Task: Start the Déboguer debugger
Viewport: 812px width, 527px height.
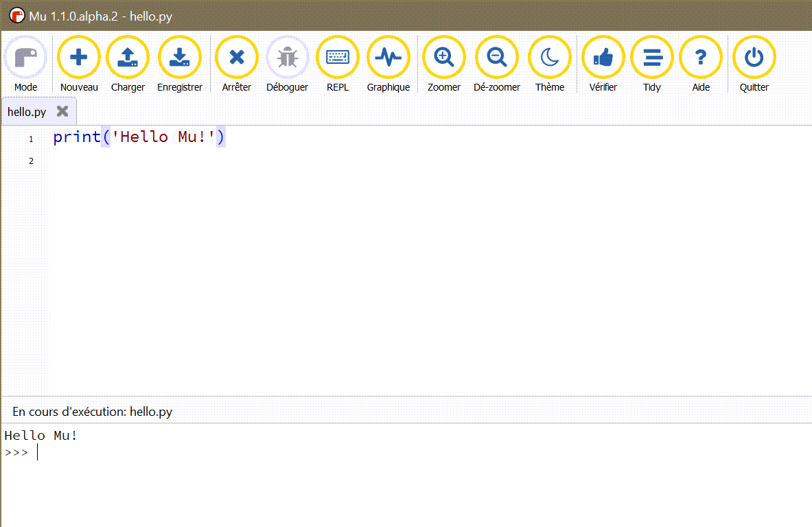Action: (x=287, y=65)
